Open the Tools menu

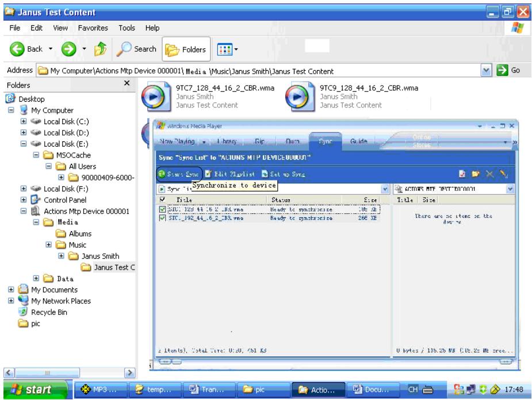click(x=127, y=28)
